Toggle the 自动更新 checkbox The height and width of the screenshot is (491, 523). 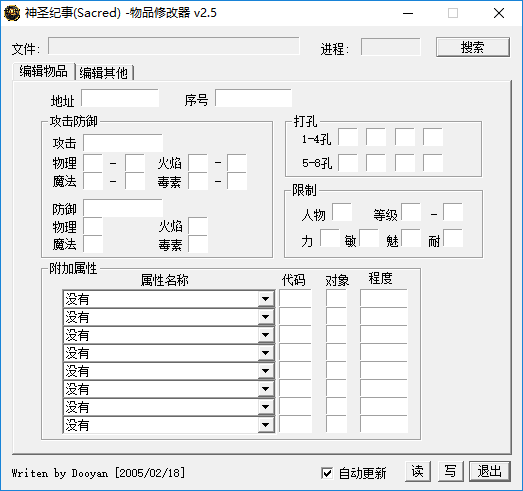pyautogui.click(x=327, y=473)
